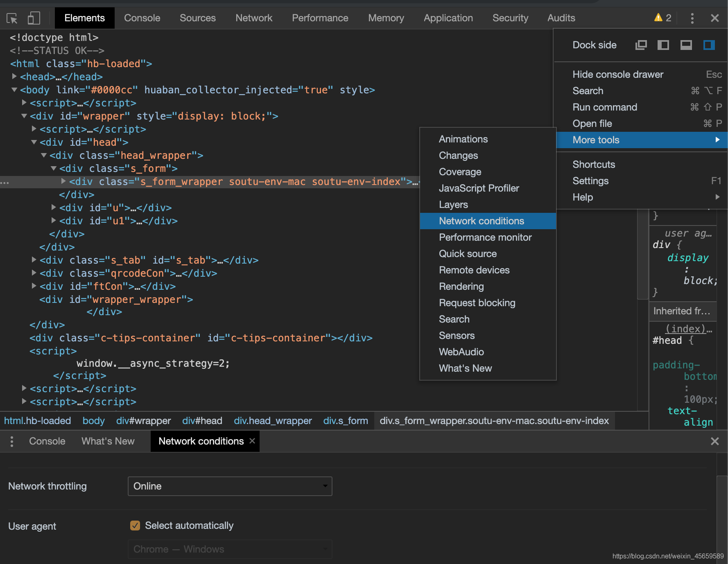Open the Help submenu
This screenshot has width=728, height=564.
(642, 197)
